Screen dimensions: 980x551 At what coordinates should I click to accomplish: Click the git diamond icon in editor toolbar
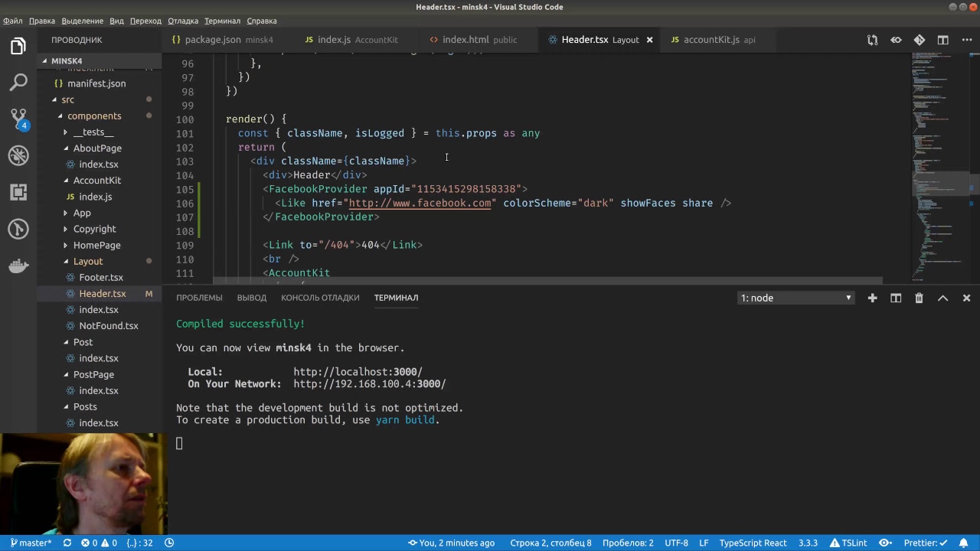pos(920,40)
